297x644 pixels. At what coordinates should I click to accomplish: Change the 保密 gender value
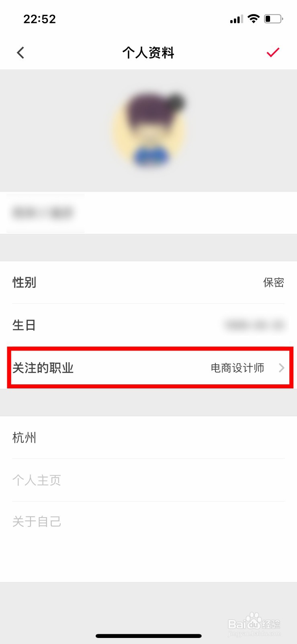[274, 283]
